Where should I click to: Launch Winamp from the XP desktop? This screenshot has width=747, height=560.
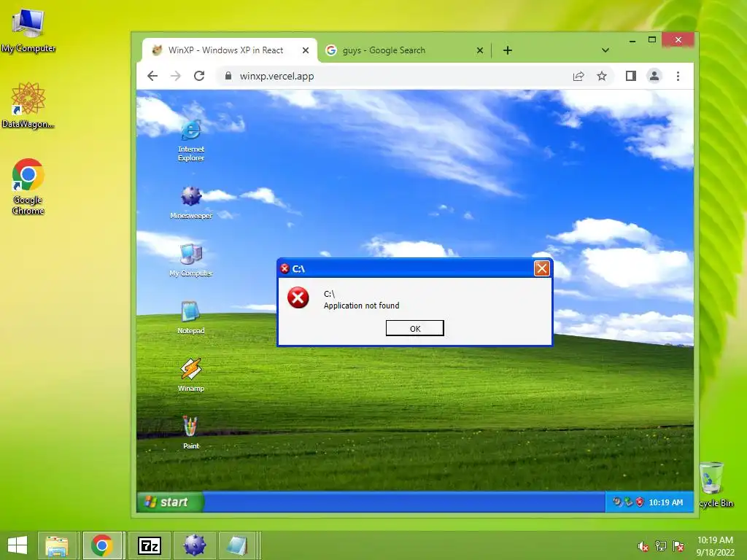coord(191,375)
